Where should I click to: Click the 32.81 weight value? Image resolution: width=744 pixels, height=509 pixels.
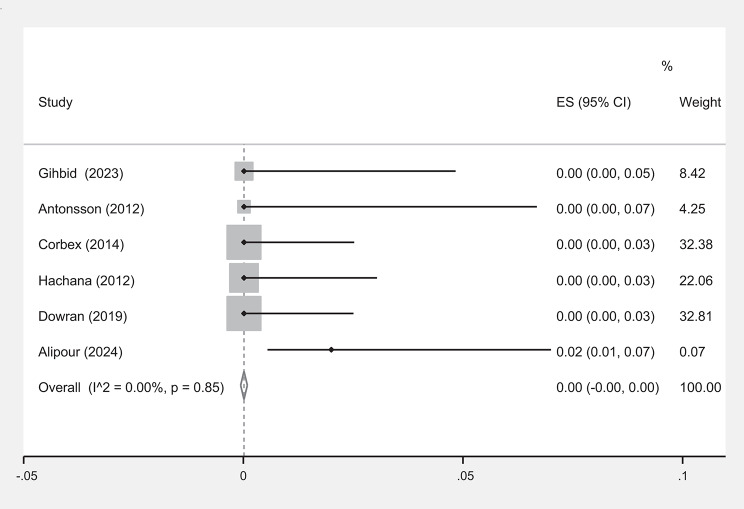[694, 316]
